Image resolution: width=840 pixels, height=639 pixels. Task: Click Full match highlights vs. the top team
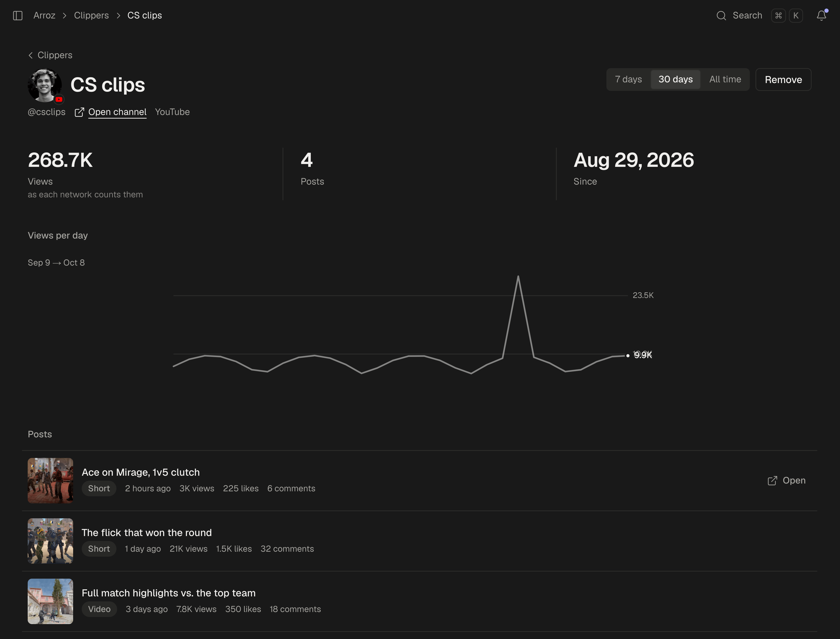169,593
